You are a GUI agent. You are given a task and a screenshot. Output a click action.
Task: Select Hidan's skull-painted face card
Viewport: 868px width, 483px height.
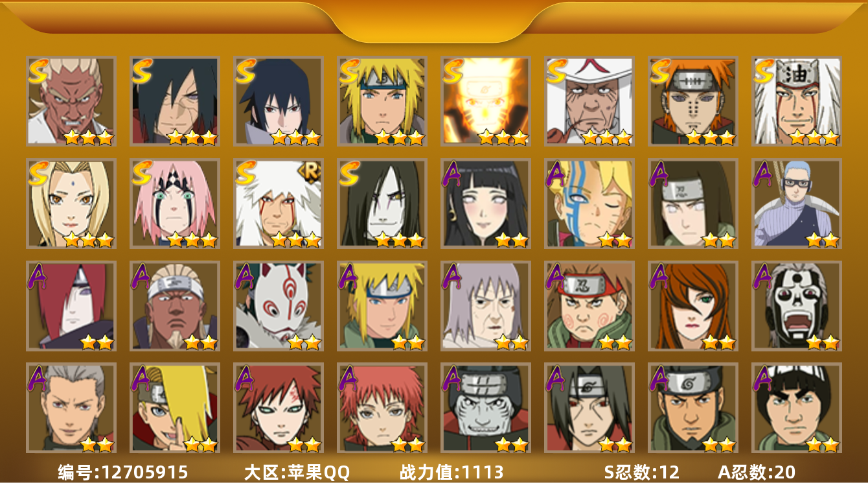point(796,305)
